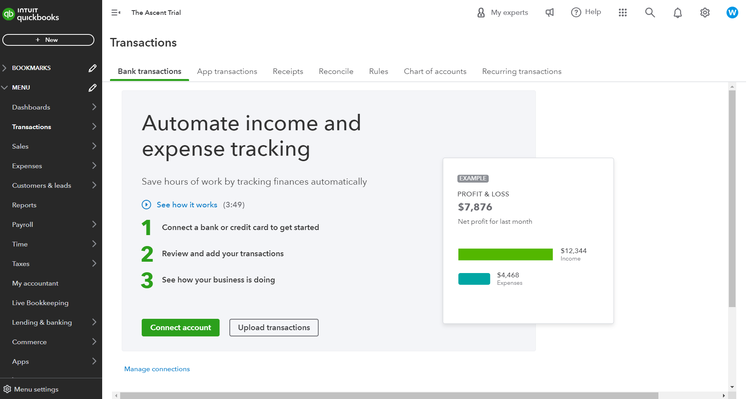Open Manage connections link
This screenshot has height=399, width=750.
coord(157,369)
